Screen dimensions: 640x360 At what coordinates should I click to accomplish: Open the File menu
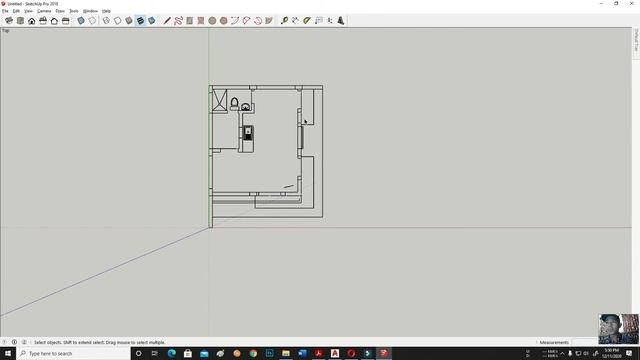pos(5,11)
